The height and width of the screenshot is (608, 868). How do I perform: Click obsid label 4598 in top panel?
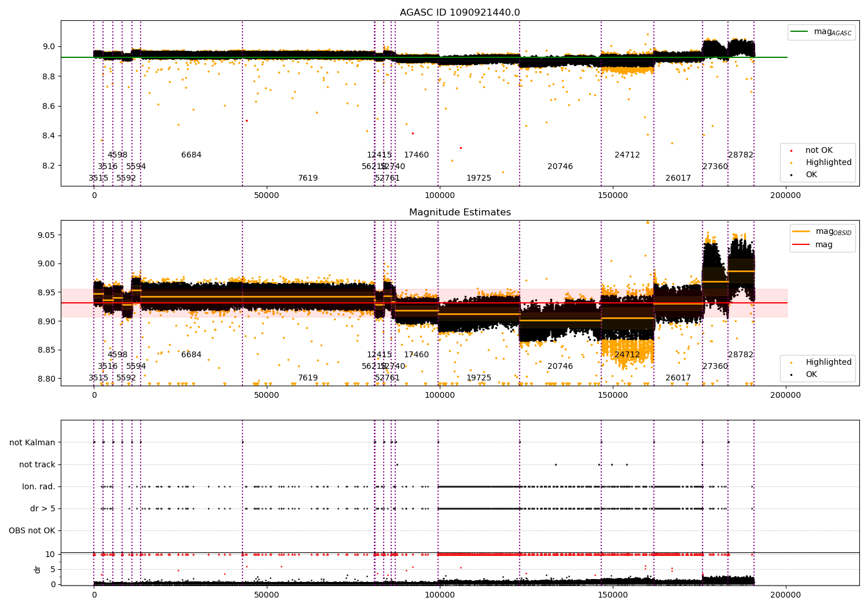click(117, 155)
